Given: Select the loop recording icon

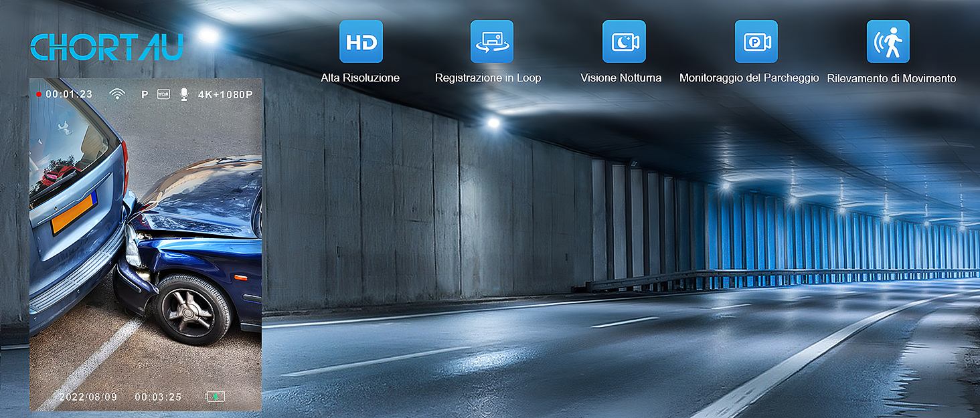Looking at the screenshot, I should click(492, 41).
